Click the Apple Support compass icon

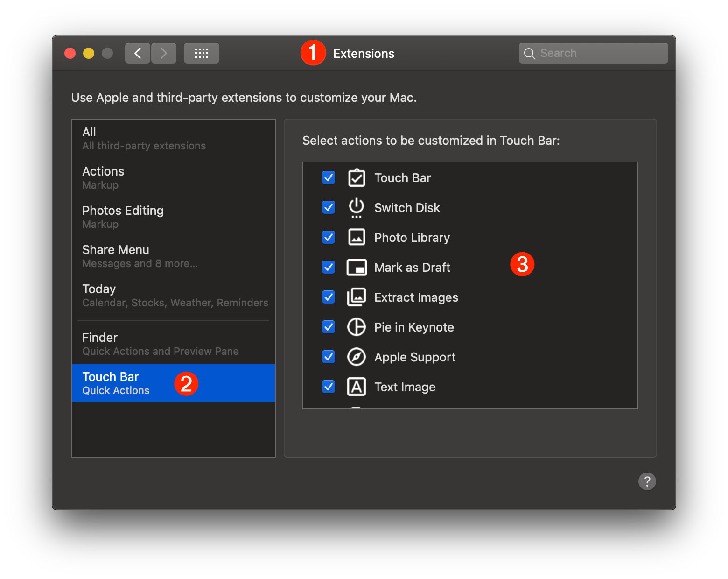[x=357, y=357]
